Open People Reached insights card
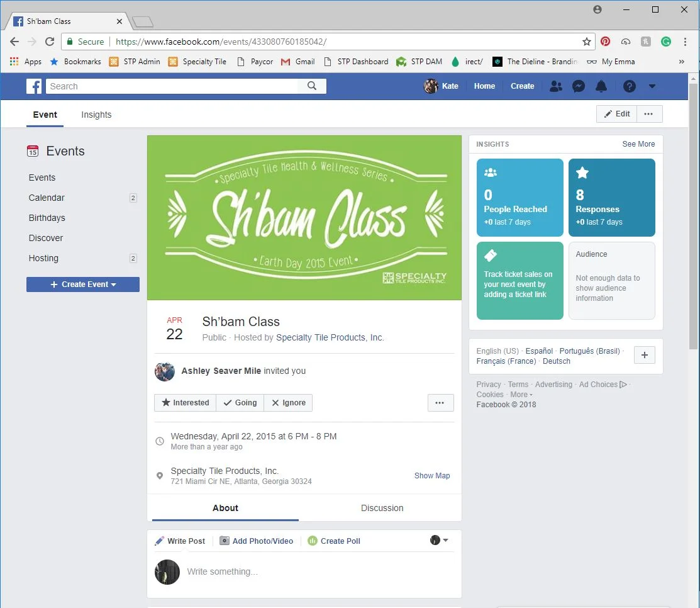This screenshot has width=700, height=608. tap(520, 198)
